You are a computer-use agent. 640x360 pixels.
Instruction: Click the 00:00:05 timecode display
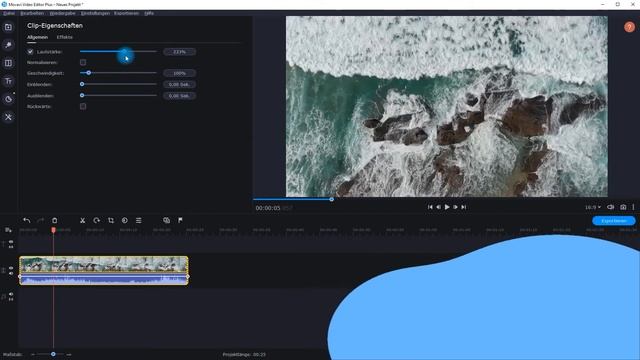(x=268, y=208)
